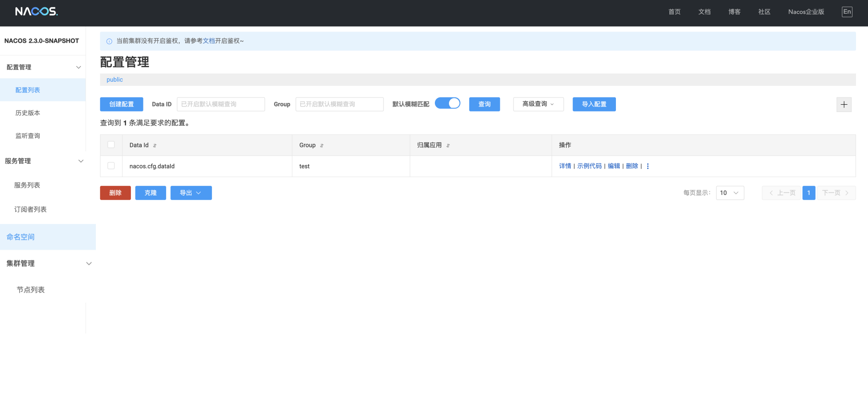Click the info icon in the alert banner
Image resolution: width=868 pixels, height=395 pixels.
[109, 41]
